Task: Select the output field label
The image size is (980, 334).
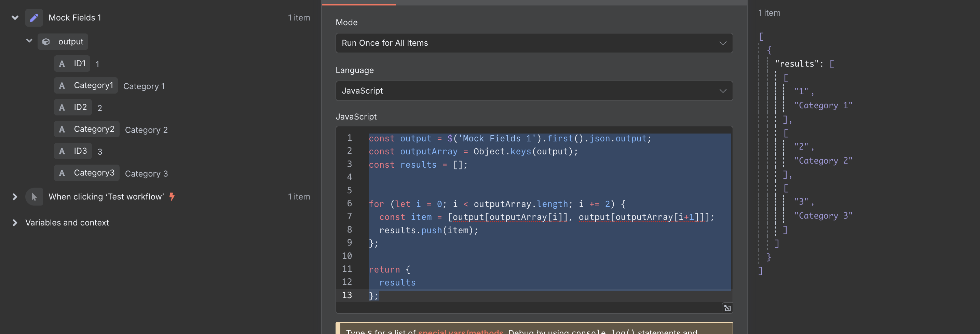Action: point(71,41)
